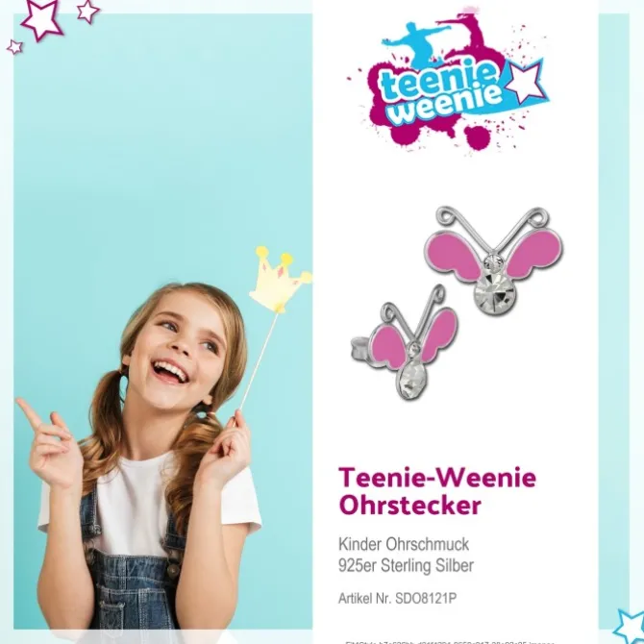
Task: Select the lower butterfly earring image
Action: [407, 342]
